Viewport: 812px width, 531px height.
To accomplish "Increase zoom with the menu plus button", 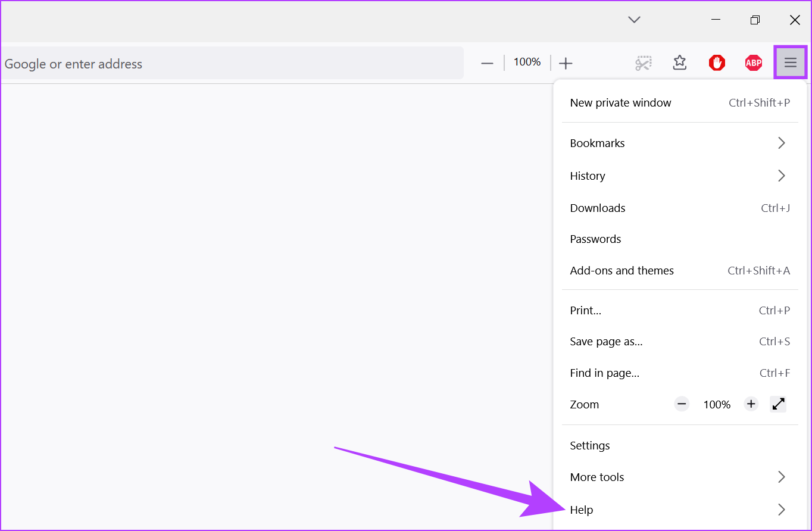I will 751,404.
